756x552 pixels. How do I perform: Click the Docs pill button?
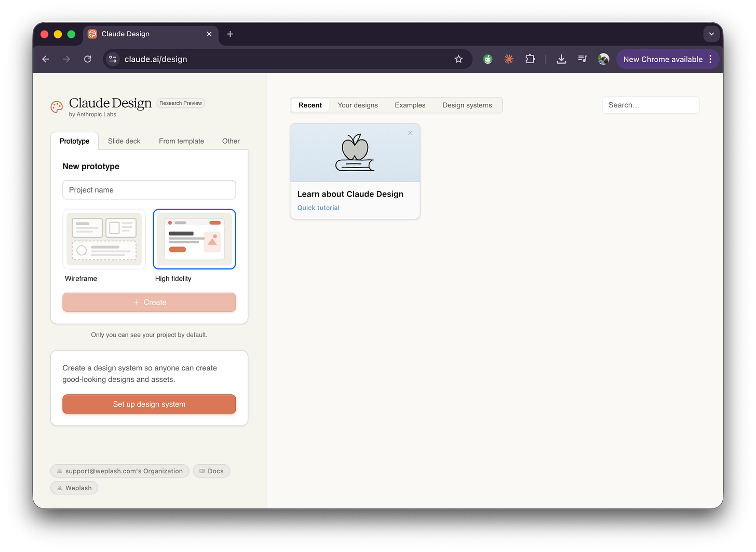211,471
